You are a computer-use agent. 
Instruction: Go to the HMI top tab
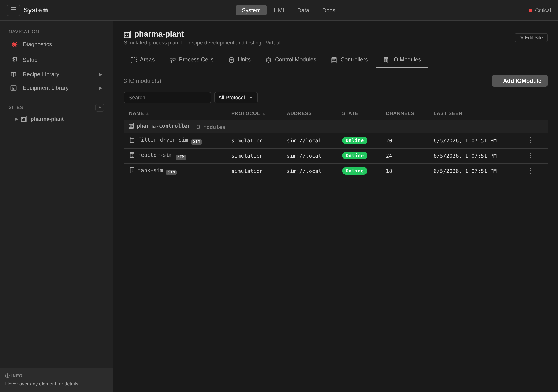click(x=279, y=10)
